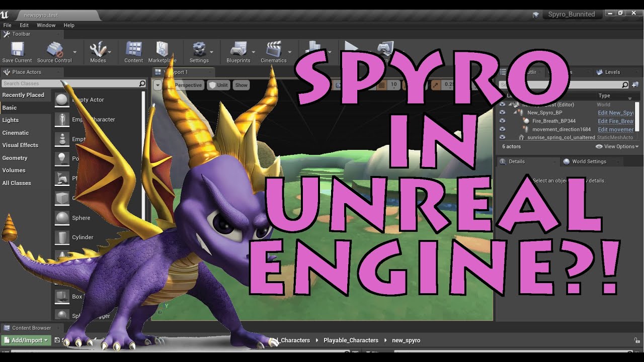This screenshot has width=644, height=362.
Task: Click the Edit Fire_Brea link
Action: (x=616, y=121)
